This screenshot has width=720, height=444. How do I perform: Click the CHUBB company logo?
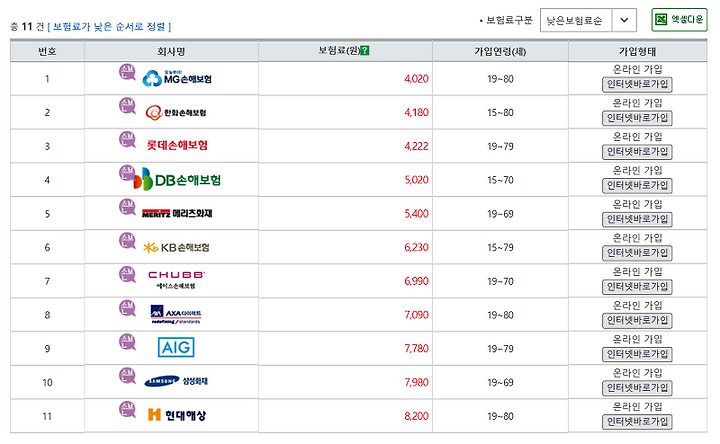click(176, 280)
